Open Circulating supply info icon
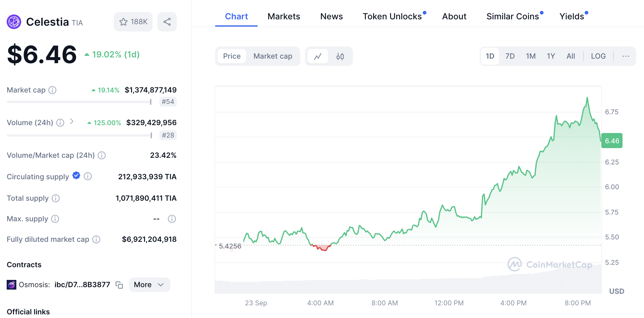 click(x=88, y=176)
